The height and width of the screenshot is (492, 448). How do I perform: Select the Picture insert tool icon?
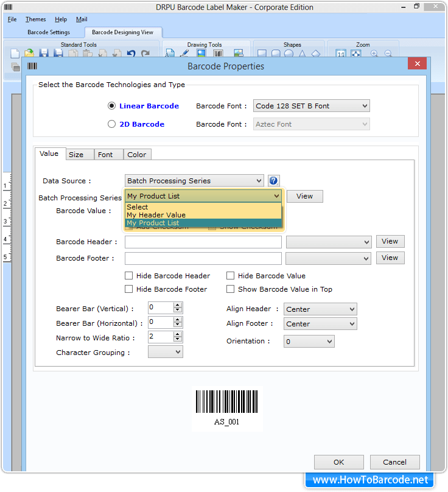(x=201, y=53)
